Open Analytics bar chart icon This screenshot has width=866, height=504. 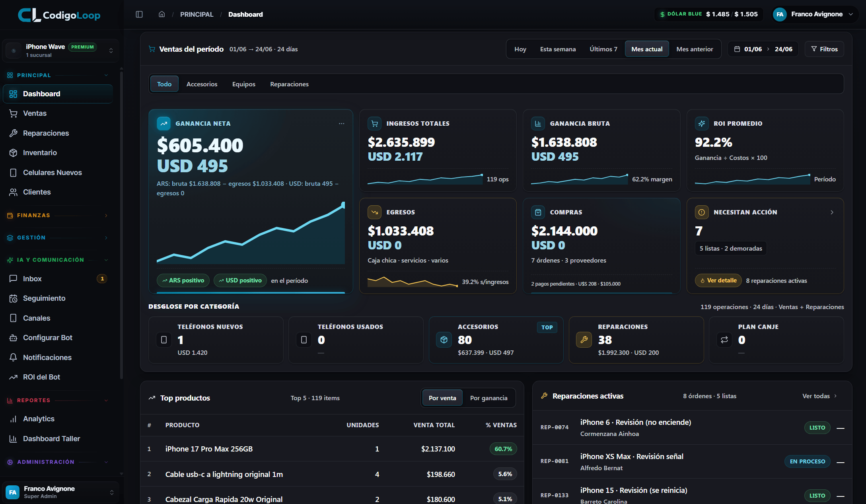click(x=13, y=419)
